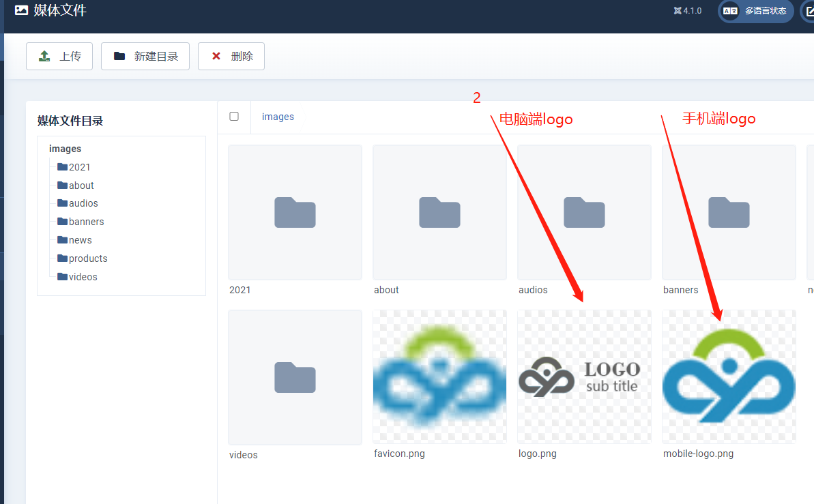Click the New Directory (新建目录) button
This screenshot has width=814, height=504.
[145, 56]
